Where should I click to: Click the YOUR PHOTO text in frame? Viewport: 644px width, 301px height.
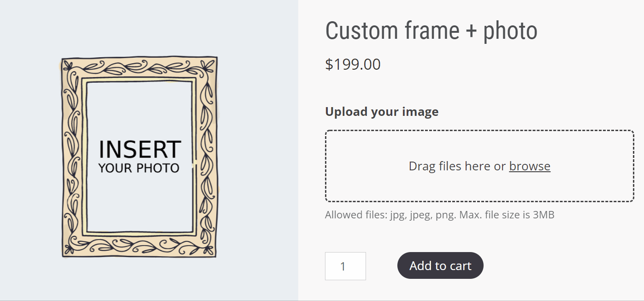[x=139, y=168]
